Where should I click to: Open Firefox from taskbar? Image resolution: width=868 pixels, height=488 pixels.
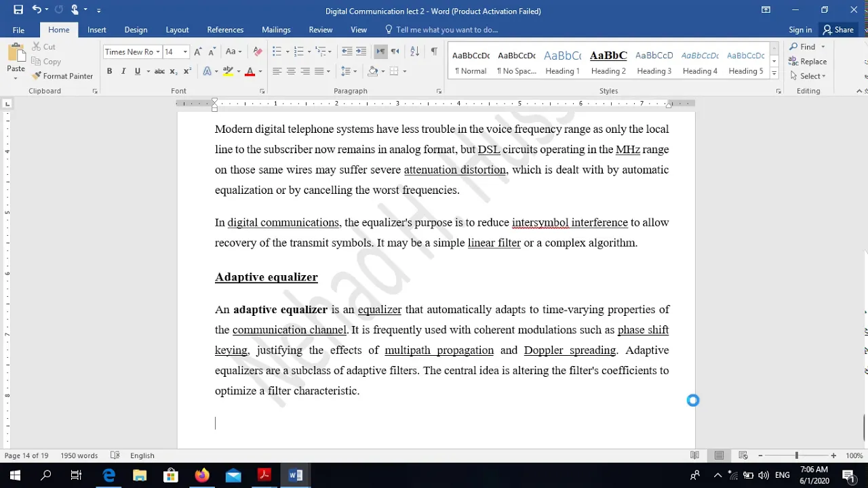(202, 475)
